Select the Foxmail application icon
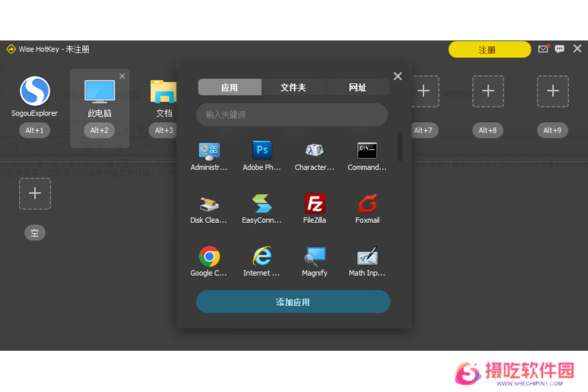This screenshot has width=588, height=392. click(x=367, y=204)
